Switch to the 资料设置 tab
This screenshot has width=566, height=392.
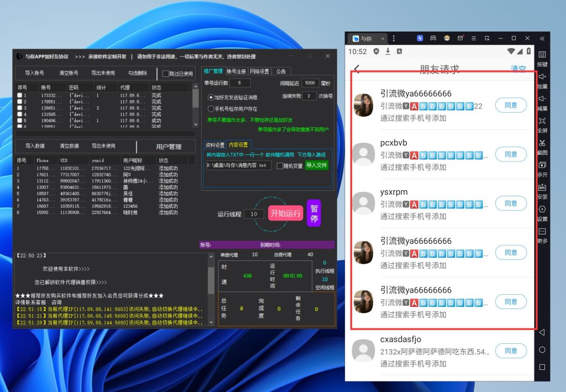pyautogui.click(x=215, y=145)
